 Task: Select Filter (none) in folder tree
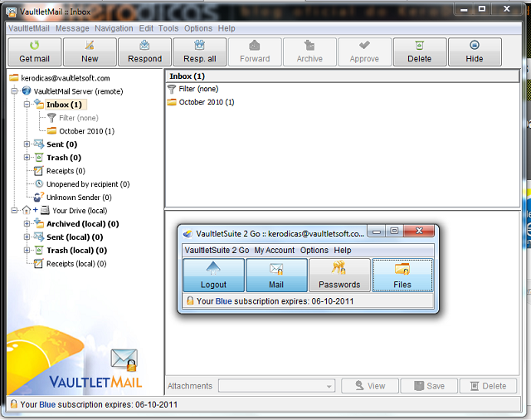79,118
